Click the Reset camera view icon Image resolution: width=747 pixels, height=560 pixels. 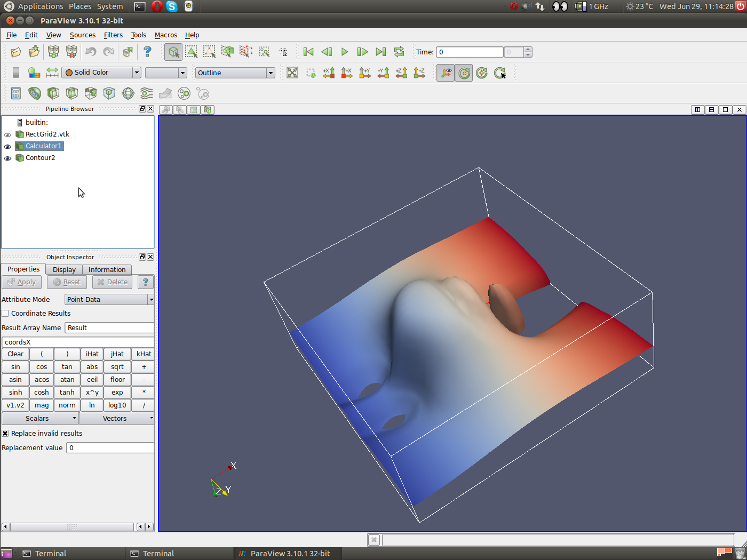292,73
